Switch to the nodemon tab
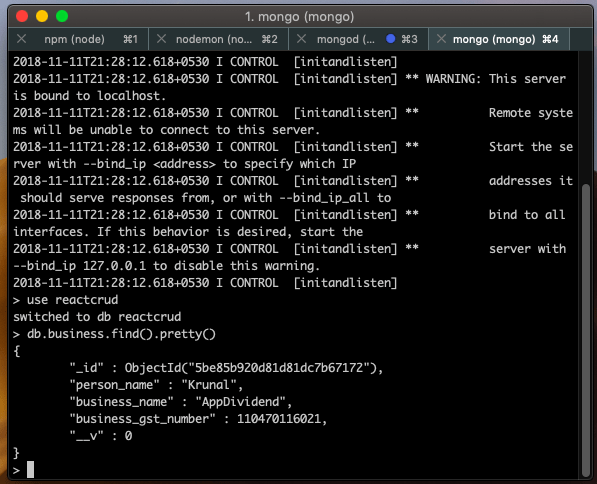This screenshot has width=597, height=484. pos(218,39)
